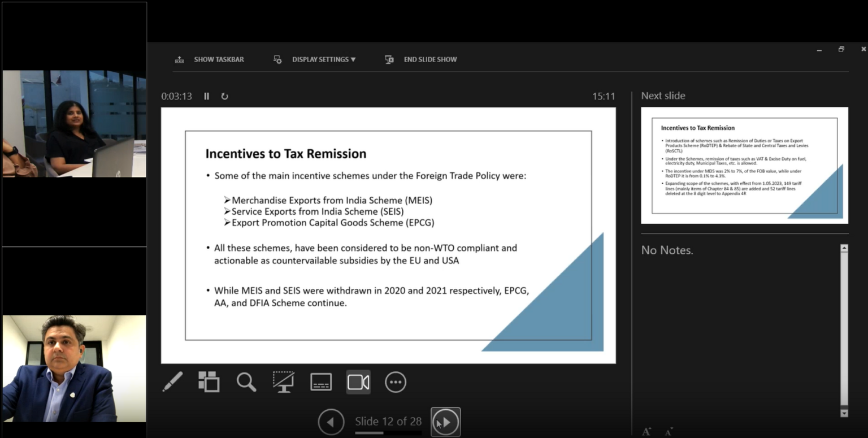Open the see all slides grid
Image resolution: width=868 pixels, height=438 pixels.
coord(209,382)
